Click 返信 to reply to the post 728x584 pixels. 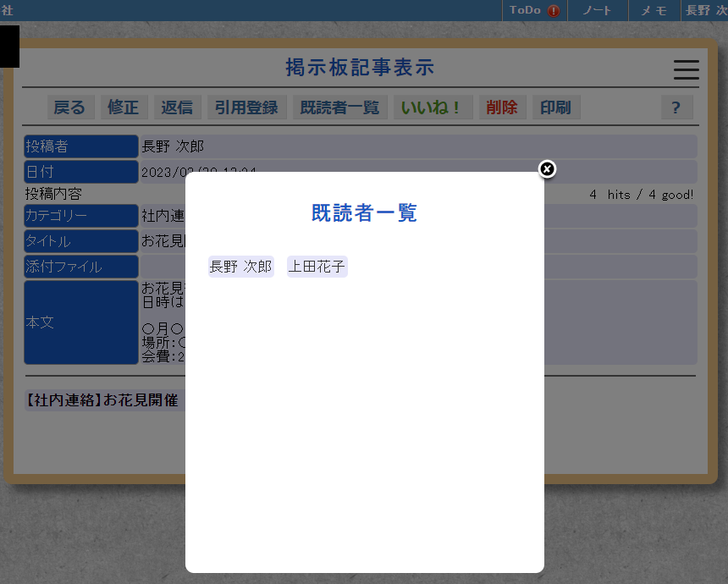pyautogui.click(x=177, y=107)
